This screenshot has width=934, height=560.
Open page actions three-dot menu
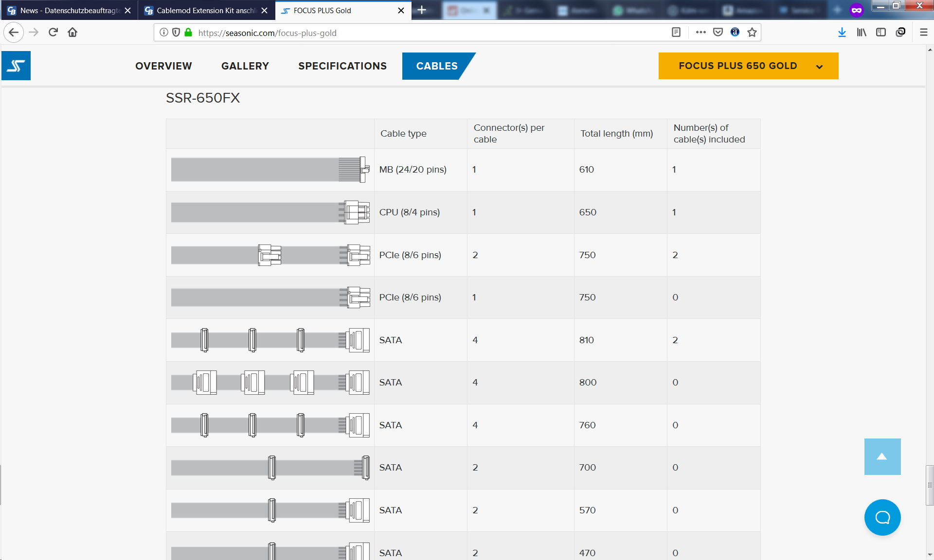[x=700, y=33]
